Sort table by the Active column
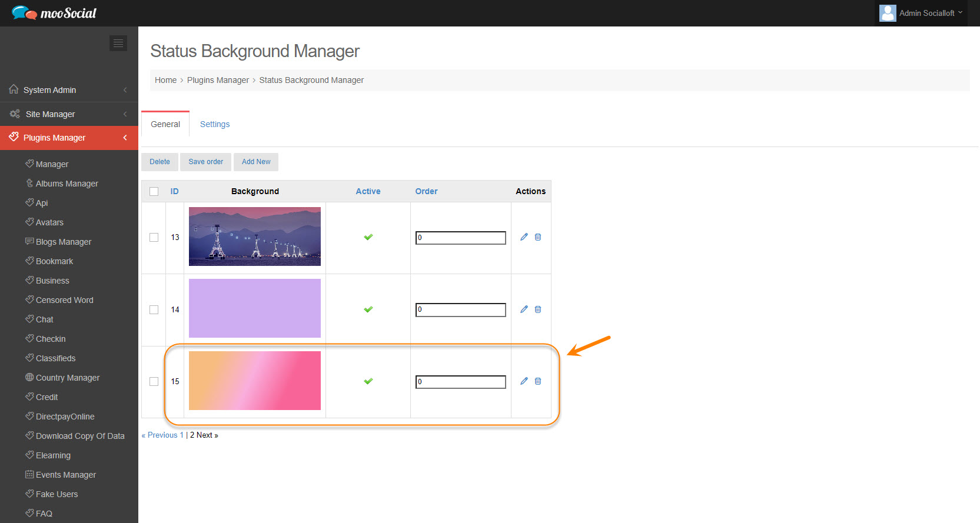Viewport: 980px width, 523px height. (x=368, y=191)
